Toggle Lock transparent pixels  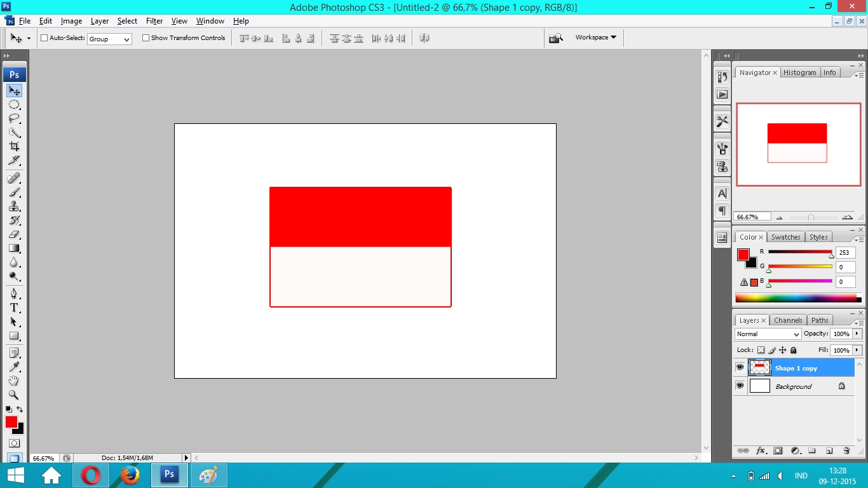[761, 350]
